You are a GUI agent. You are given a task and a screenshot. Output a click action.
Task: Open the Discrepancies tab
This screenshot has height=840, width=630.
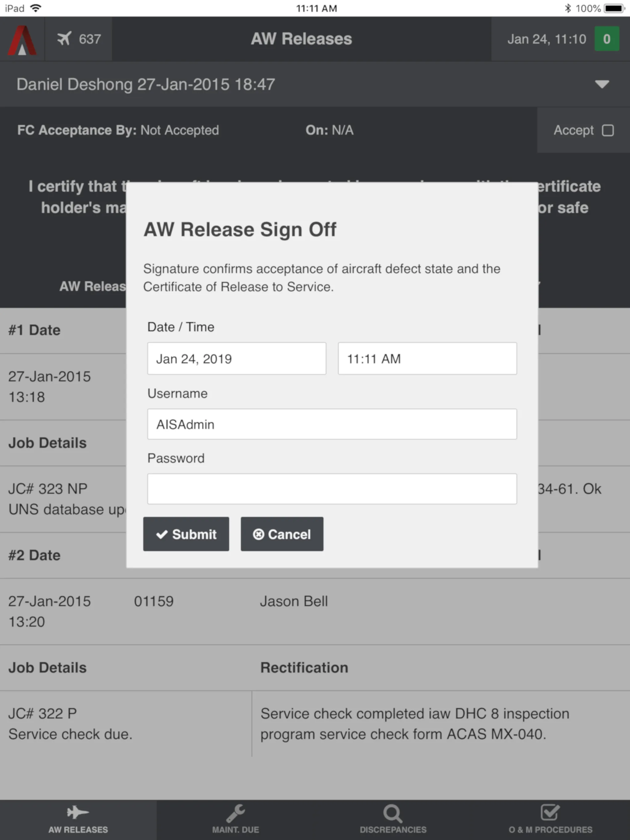(x=393, y=819)
